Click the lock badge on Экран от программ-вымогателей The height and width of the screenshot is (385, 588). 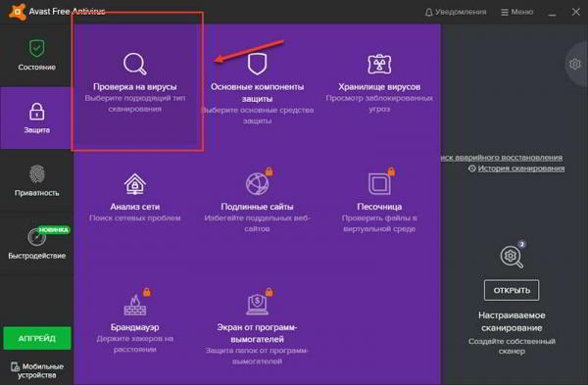click(x=269, y=292)
